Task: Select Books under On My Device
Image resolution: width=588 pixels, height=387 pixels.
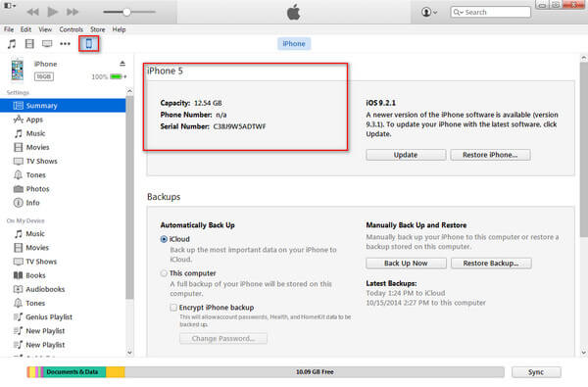Action: click(x=63, y=275)
